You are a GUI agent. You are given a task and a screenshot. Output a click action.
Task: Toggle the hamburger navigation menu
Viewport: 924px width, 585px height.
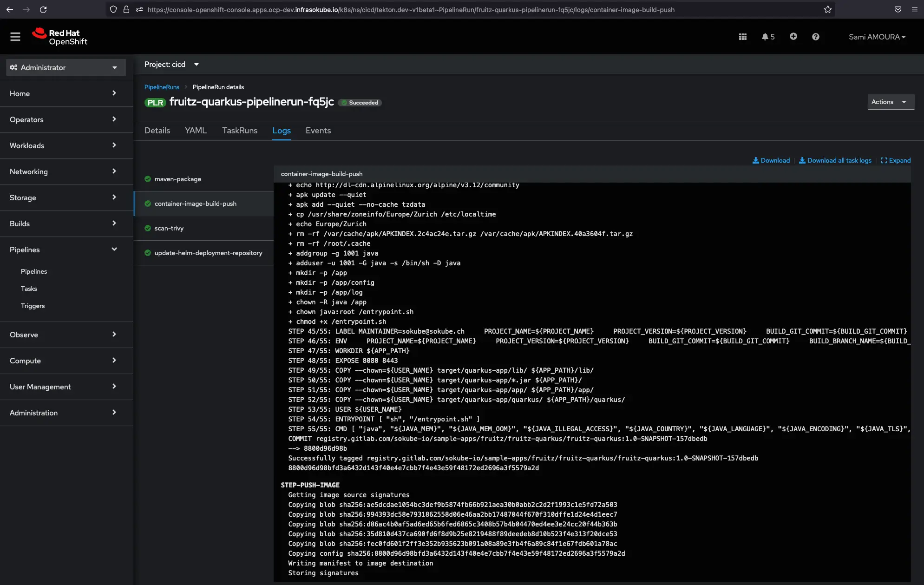tap(15, 37)
